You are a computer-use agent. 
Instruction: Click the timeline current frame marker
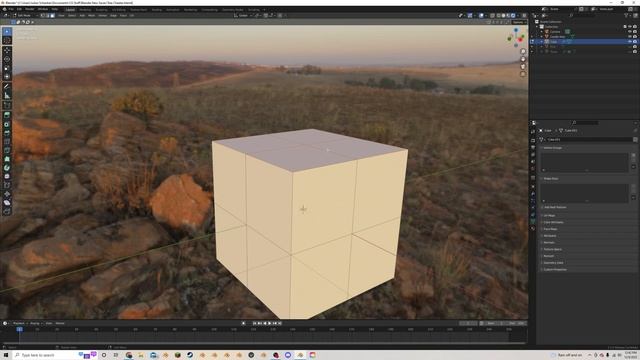(x=19, y=329)
